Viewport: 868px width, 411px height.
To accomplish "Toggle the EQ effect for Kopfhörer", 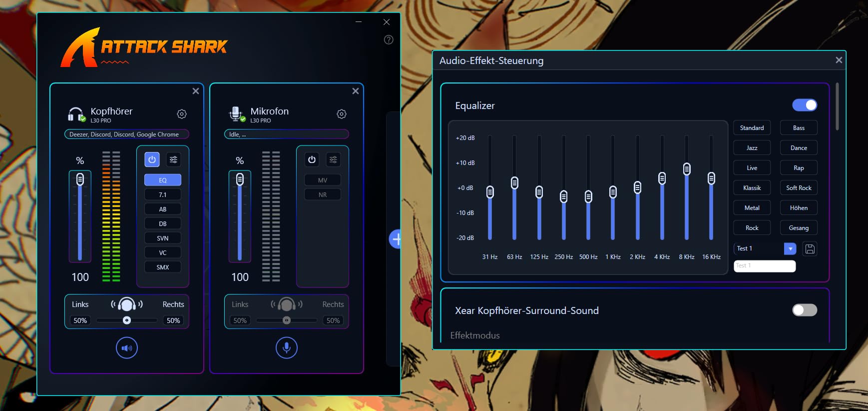I will coord(163,180).
